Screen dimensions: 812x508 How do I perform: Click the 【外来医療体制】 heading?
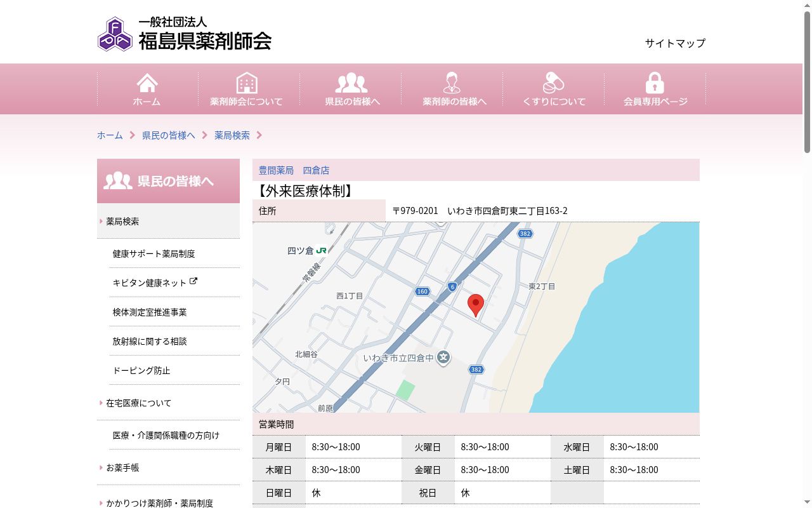tap(304, 190)
